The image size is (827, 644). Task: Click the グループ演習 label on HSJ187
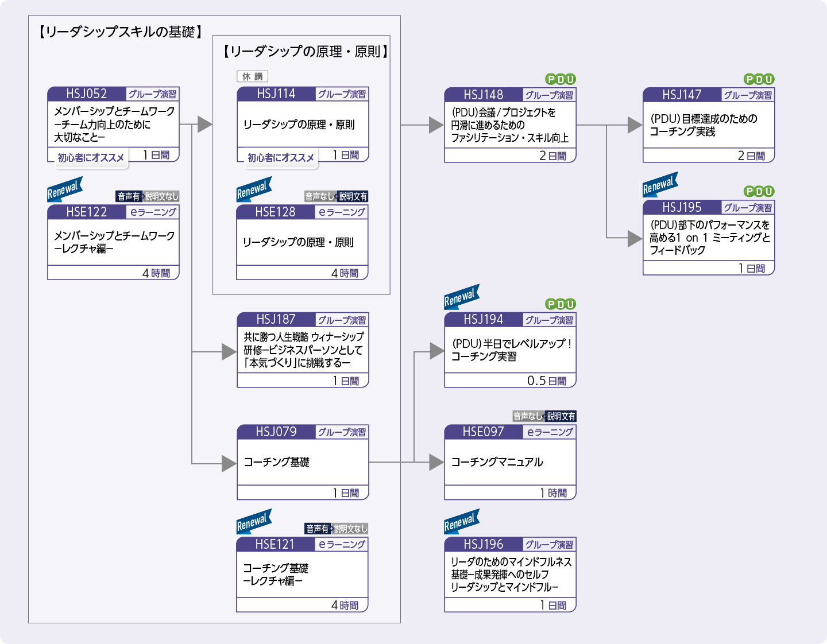pos(342,320)
